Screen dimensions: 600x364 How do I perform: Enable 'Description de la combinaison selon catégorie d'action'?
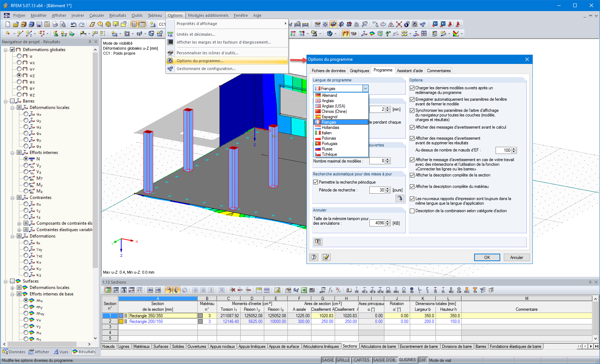pyautogui.click(x=412, y=211)
